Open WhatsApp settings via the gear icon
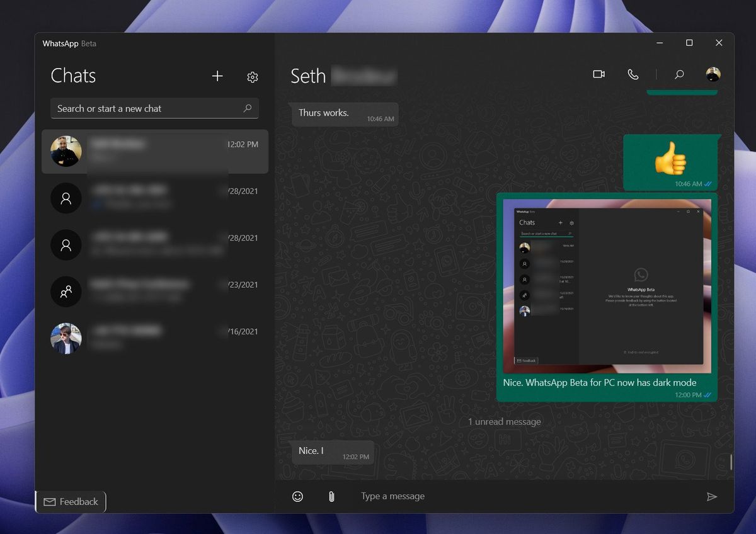This screenshot has height=534, width=756. click(x=253, y=77)
